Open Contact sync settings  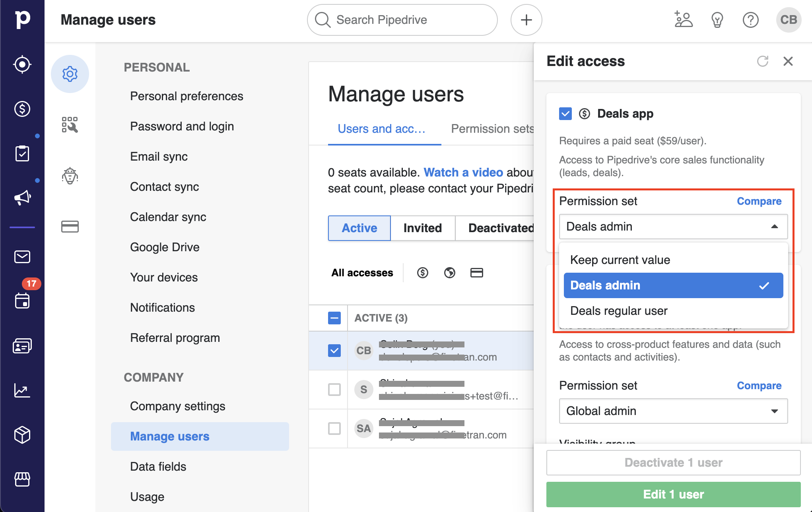[x=164, y=187]
